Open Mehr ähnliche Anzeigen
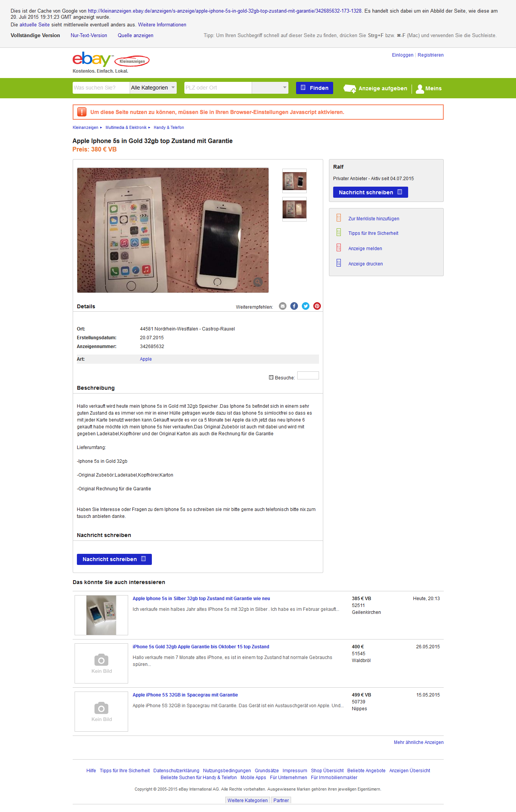The height and width of the screenshot is (812, 516). click(x=419, y=742)
